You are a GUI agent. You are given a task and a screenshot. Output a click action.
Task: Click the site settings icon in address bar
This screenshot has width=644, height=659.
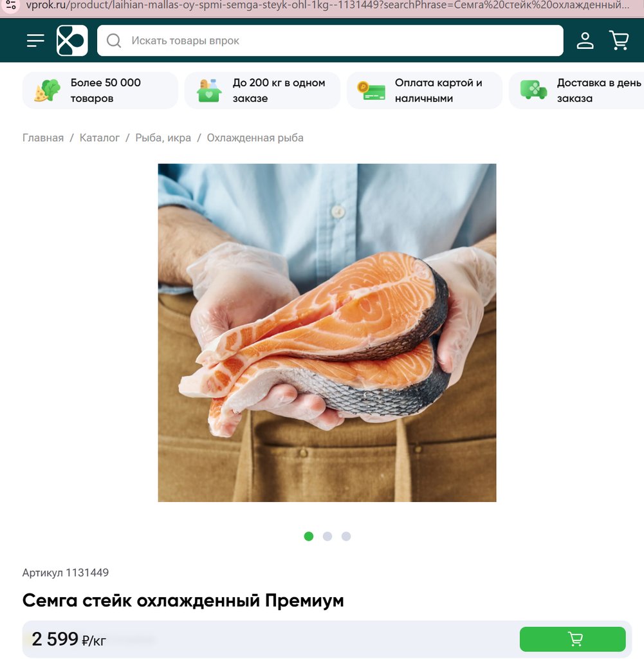coord(11,5)
